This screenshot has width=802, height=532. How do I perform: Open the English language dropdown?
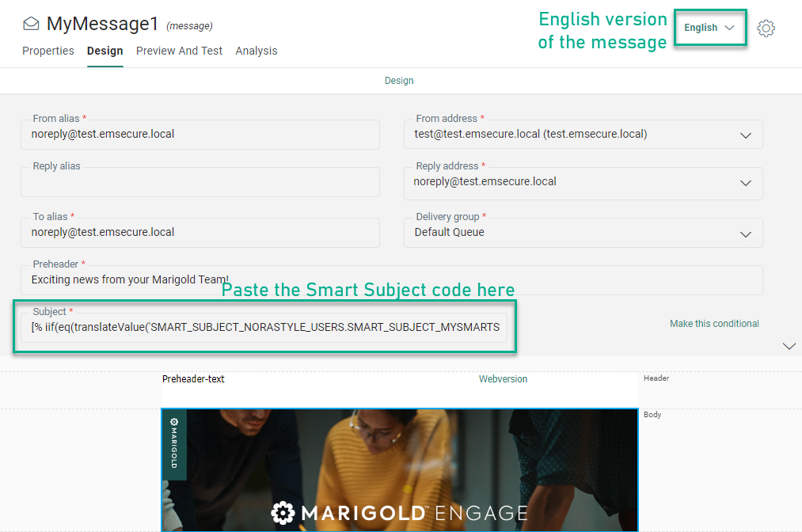click(x=709, y=28)
